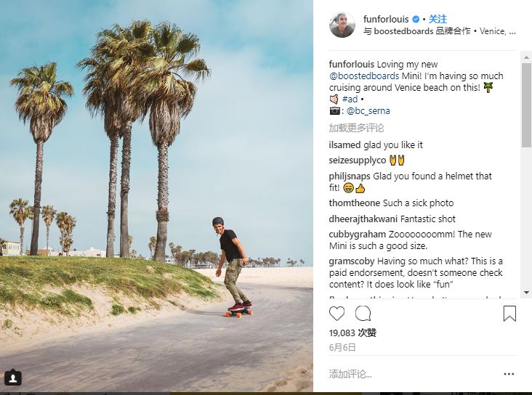Click the verified badge next to funforlouis
The image size is (532, 395).
416,20
